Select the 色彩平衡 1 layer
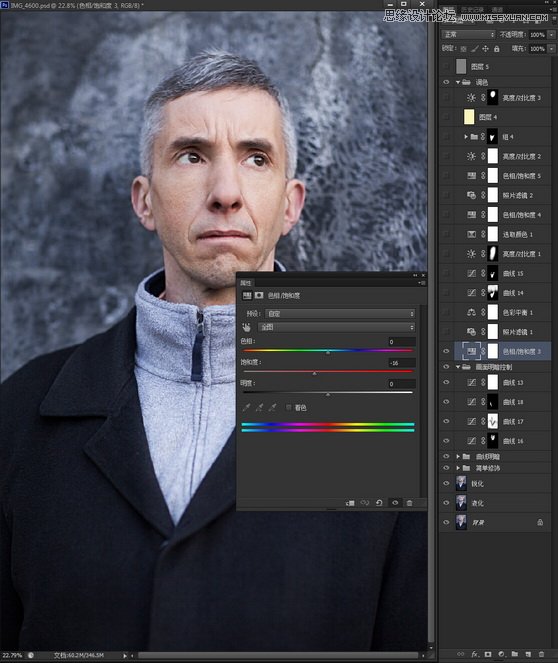558x663 pixels. 503,312
